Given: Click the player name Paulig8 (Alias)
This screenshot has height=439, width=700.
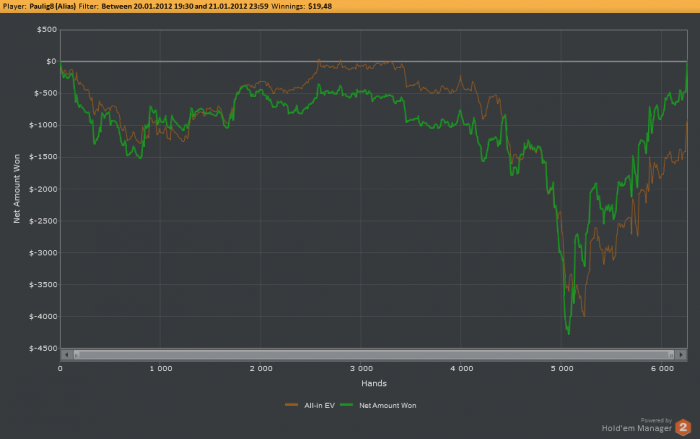Looking at the screenshot, I should click(x=53, y=6).
